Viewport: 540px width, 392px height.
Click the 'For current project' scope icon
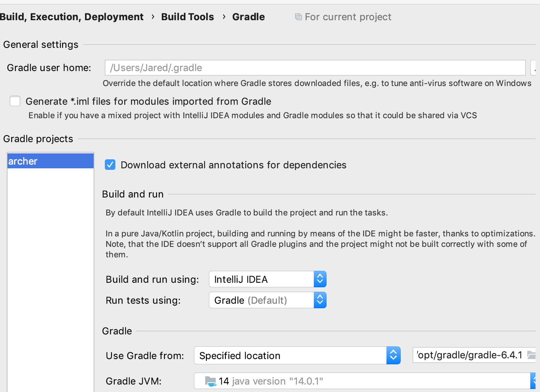pos(298,17)
